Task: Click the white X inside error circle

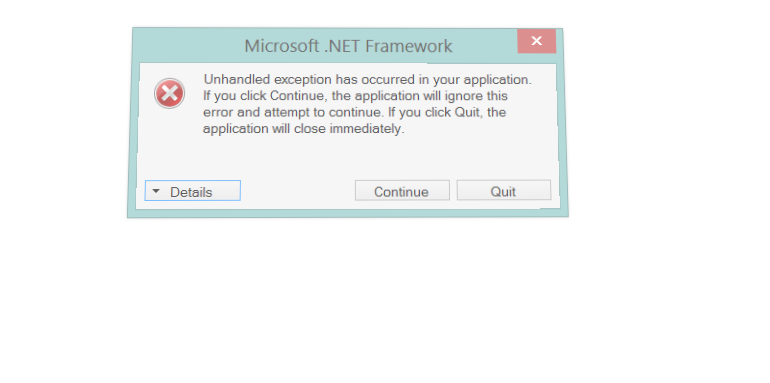Action: pyautogui.click(x=169, y=93)
